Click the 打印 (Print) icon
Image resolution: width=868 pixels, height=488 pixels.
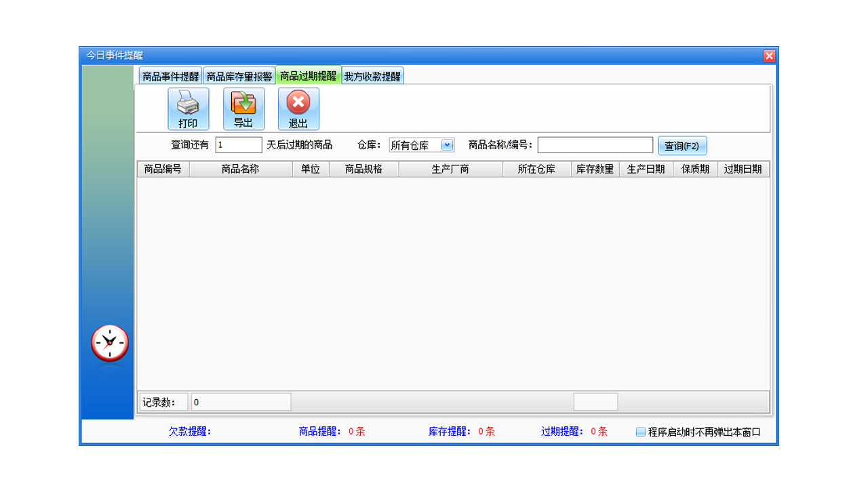tap(188, 108)
